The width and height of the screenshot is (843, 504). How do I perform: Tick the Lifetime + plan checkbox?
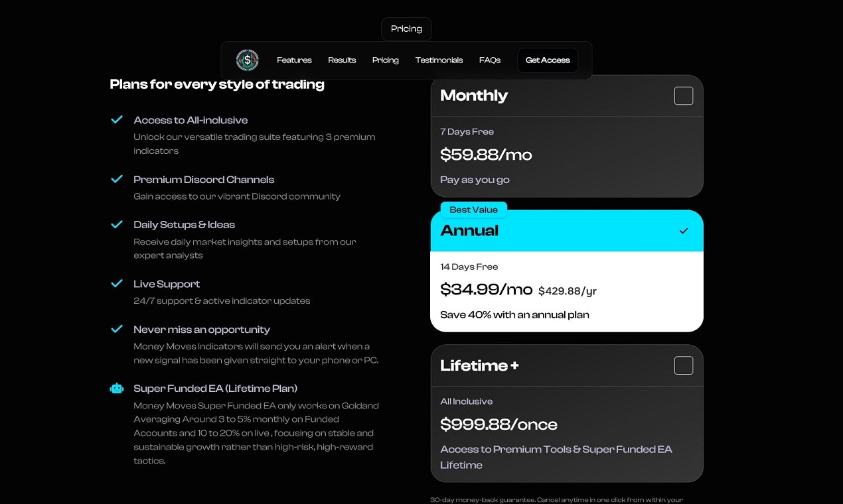tap(684, 365)
